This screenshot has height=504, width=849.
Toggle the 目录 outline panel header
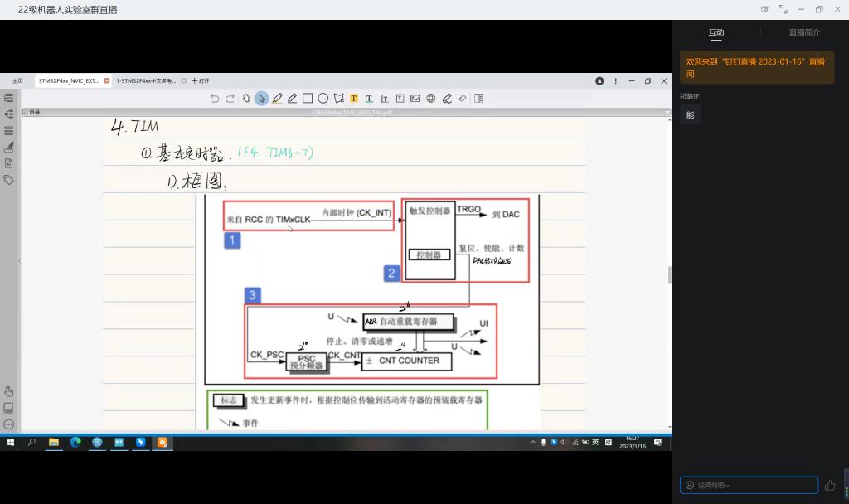tap(32, 111)
